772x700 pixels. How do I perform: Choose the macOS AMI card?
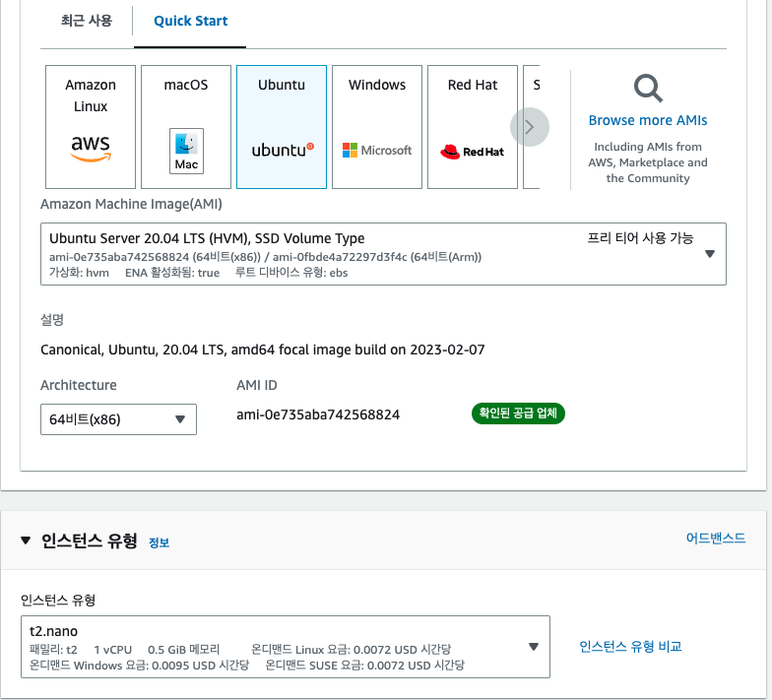pos(186,127)
